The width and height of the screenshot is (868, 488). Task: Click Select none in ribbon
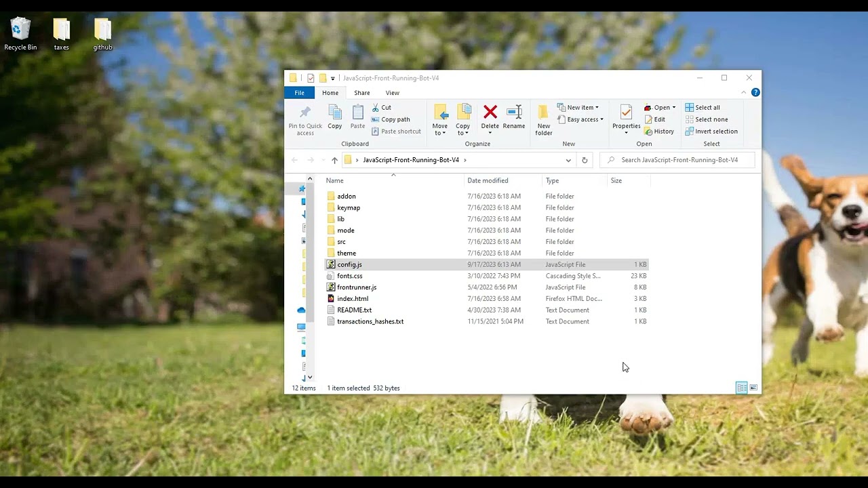tap(707, 119)
